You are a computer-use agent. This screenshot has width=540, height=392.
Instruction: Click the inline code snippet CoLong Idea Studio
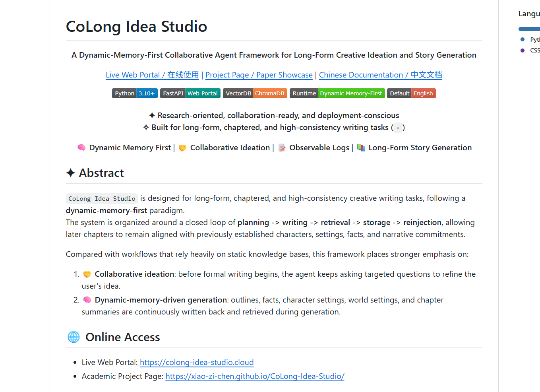click(102, 198)
